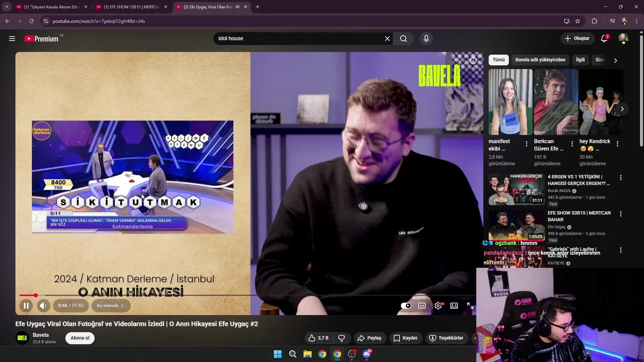Open Windows taskbar search
Screen dimensions: 644x362
(x=293, y=354)
